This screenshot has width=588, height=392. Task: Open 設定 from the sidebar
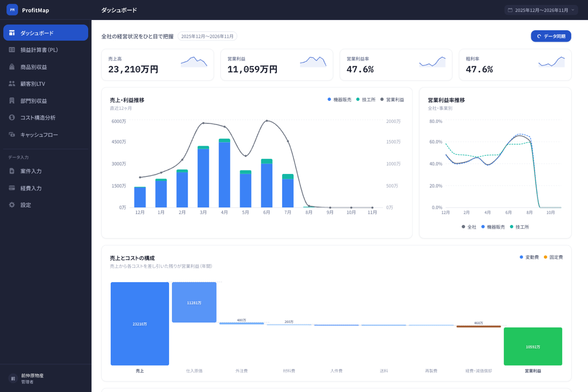pos(46,205)
